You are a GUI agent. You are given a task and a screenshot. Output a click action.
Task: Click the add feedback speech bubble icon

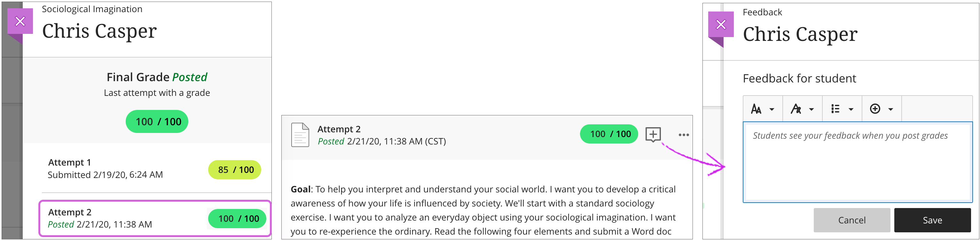tap(653, 134)
